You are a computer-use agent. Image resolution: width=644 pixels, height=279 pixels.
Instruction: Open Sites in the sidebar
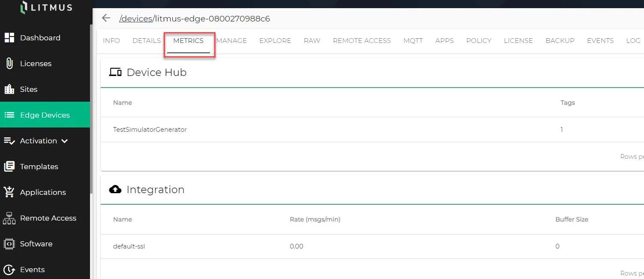tap(45, 89)
